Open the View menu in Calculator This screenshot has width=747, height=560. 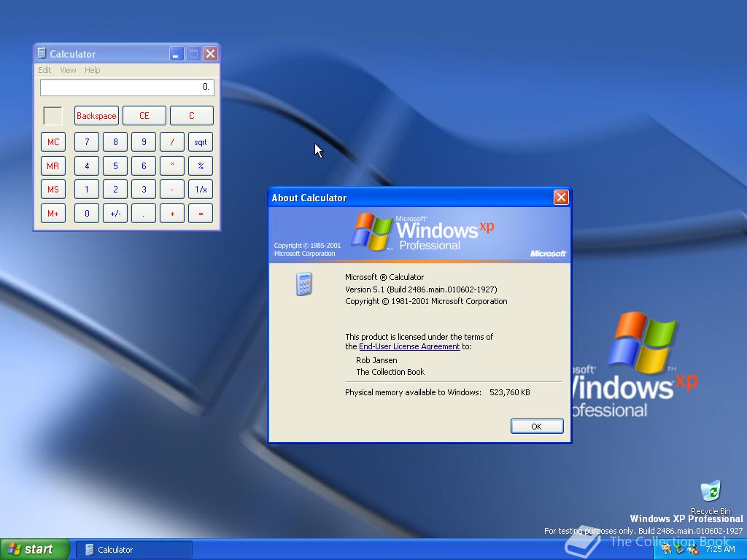click(x=68, y=70)
